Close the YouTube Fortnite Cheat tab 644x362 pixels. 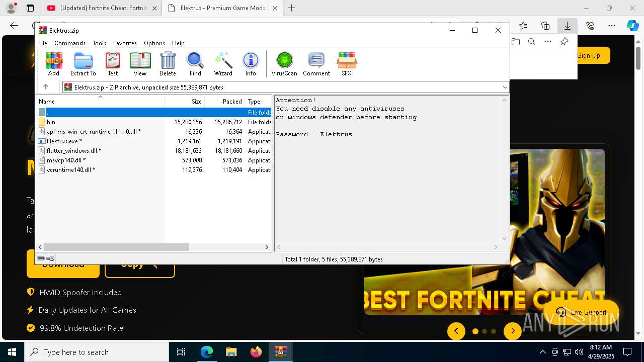coord(154,8)
